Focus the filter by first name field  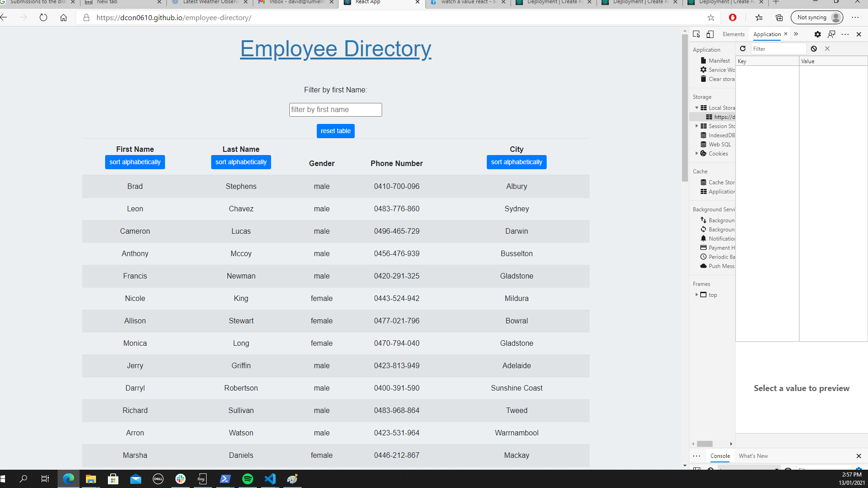(x=335, y=110)
